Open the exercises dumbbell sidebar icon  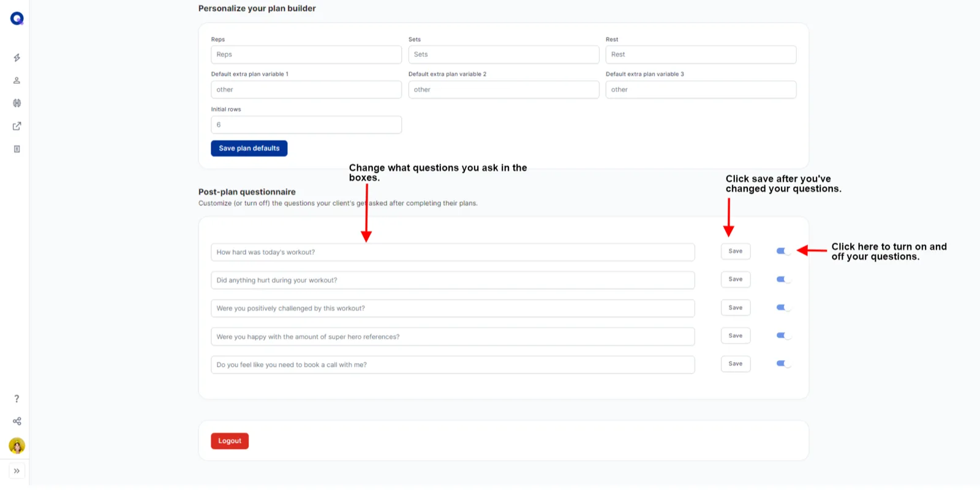click(x=17, y=103)
